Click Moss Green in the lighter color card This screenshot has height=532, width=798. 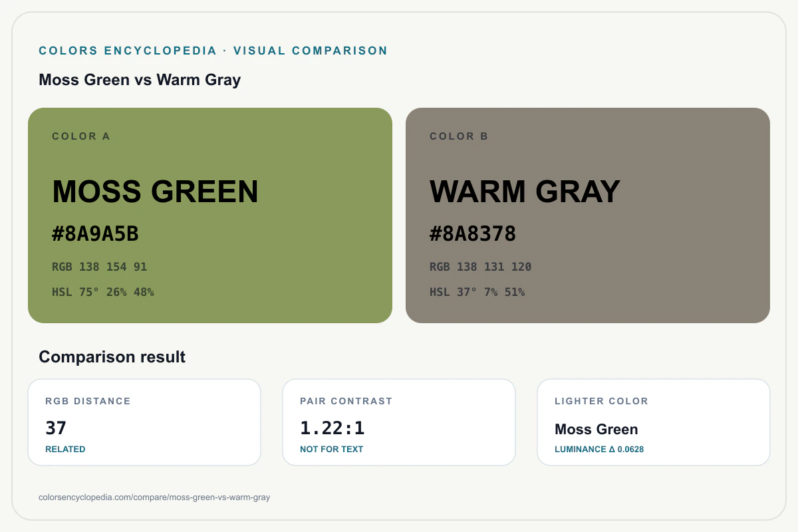pos(597,429)
